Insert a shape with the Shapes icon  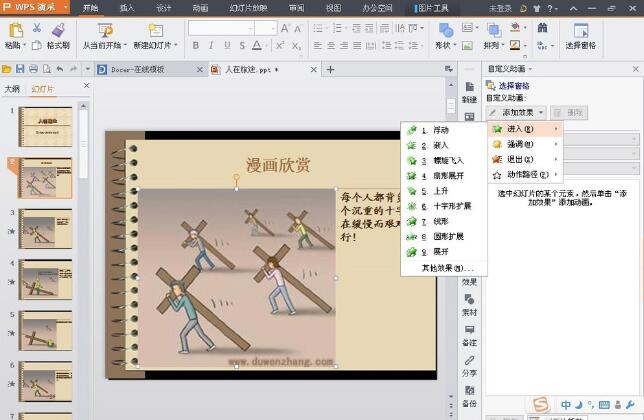click(446, 30)
